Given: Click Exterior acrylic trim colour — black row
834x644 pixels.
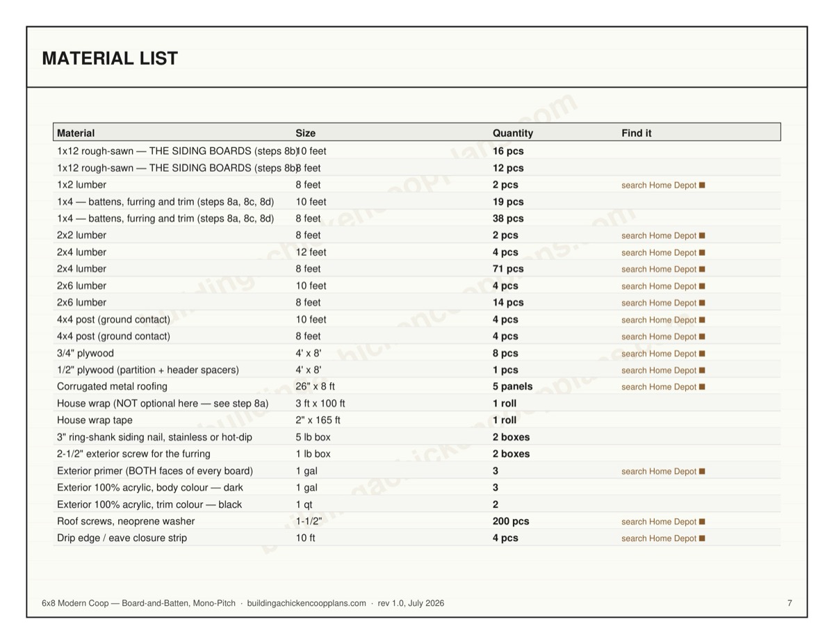Looking at the screenshot, I should (x=149, y=504).
